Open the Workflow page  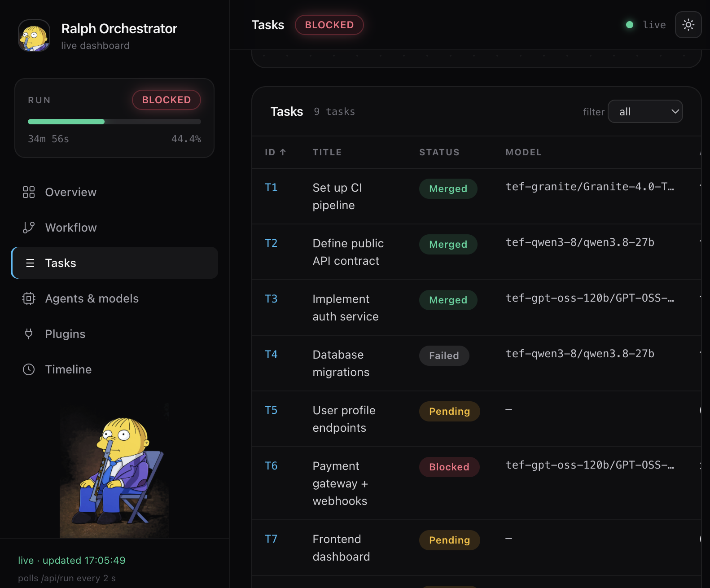114,228
